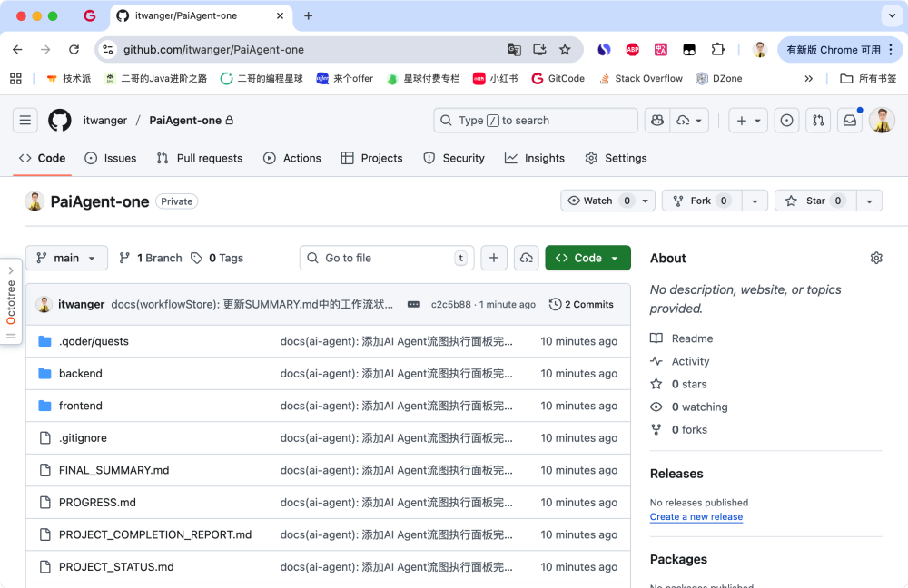Viewport: 908px width, 588px height.
Task: Bookmark this page with the star icon
Action: [x=565, y=50]
